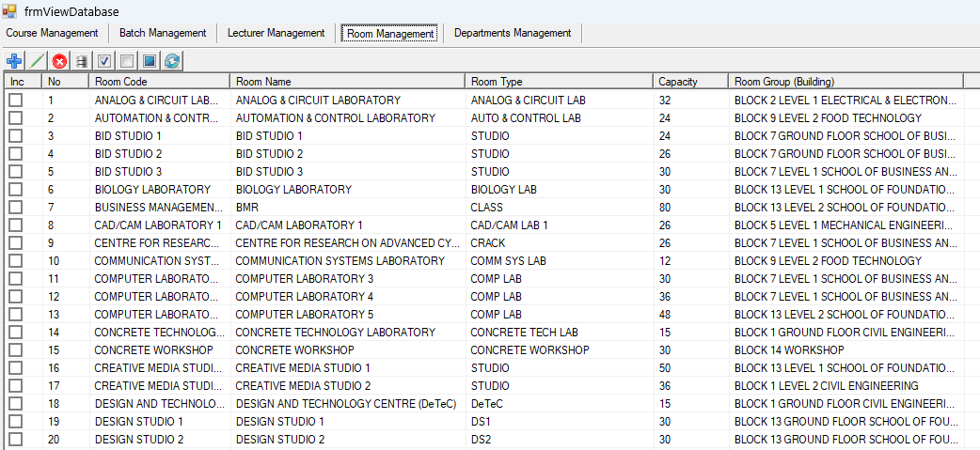Click capacity value 48

tap(666, 314)
